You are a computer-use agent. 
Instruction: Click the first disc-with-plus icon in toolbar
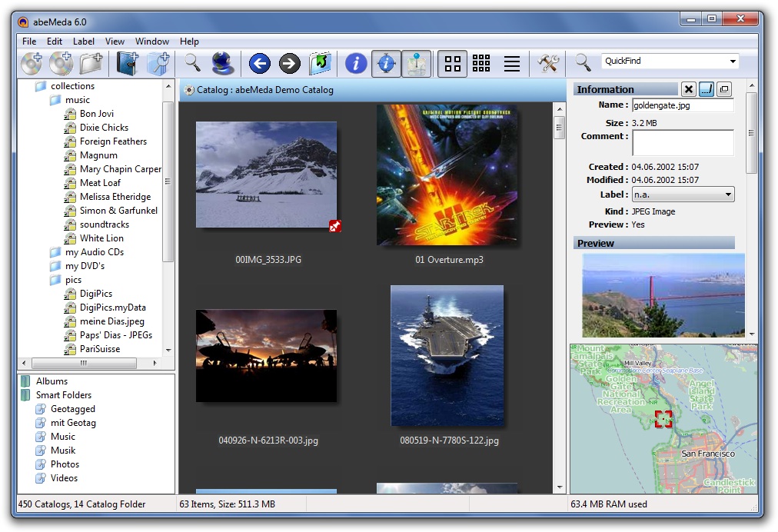click(x=32, y=64)
